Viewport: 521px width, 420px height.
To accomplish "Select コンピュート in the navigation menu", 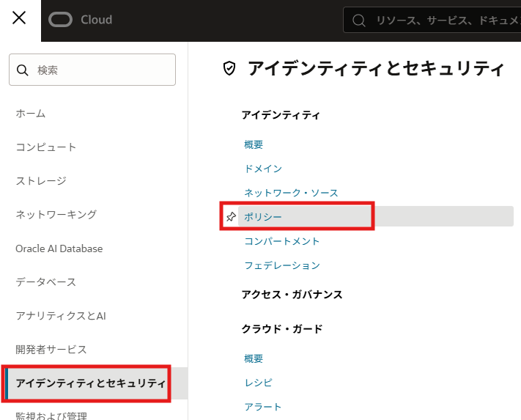I will (46, 147).
